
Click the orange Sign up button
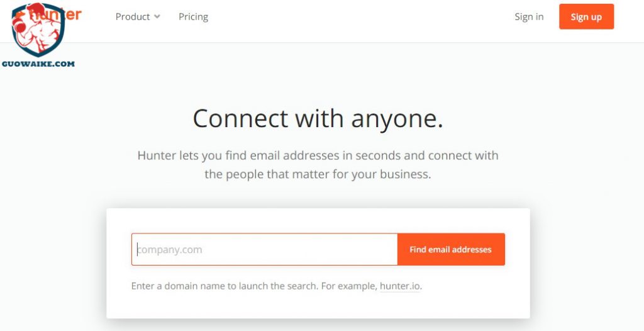pos(587,16)
